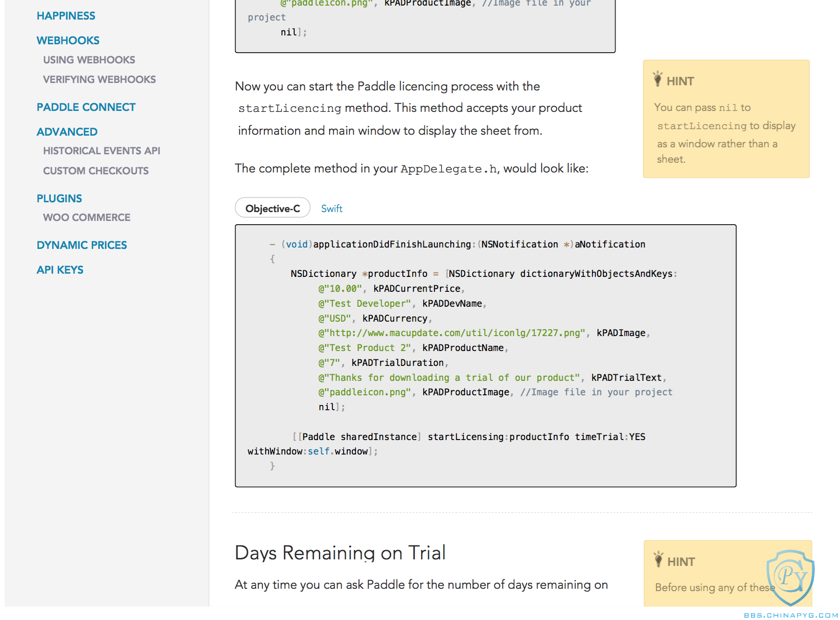The image size is (840, 620).
Task: Click the kPADProductName code line
Action: tap(413, 348)
